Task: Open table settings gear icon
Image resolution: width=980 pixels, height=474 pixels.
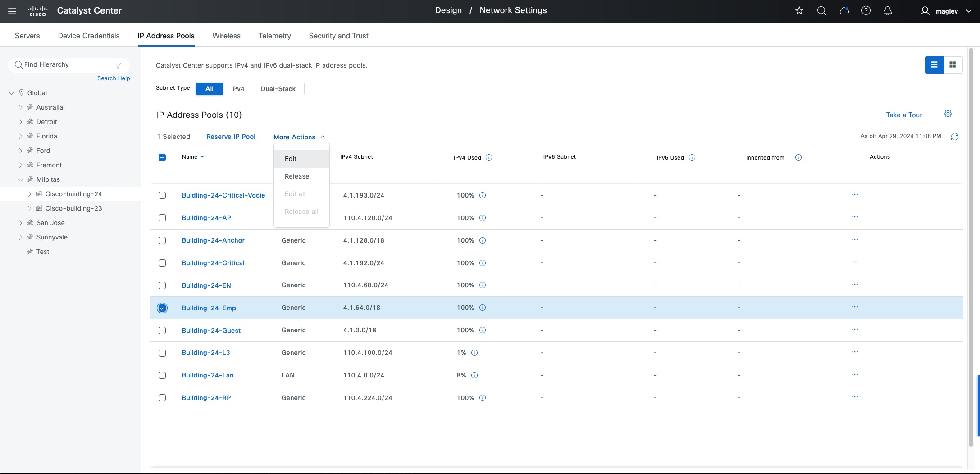Action: click(948, 114)
